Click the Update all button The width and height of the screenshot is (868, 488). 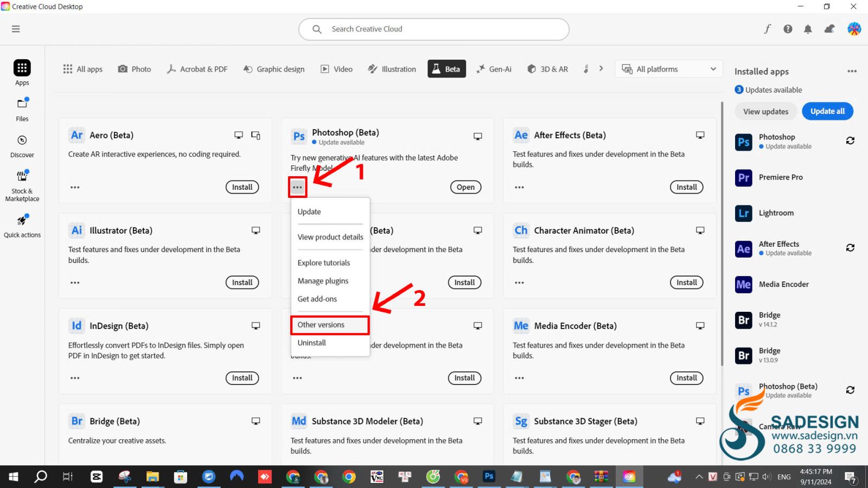[x=827, y=111]
